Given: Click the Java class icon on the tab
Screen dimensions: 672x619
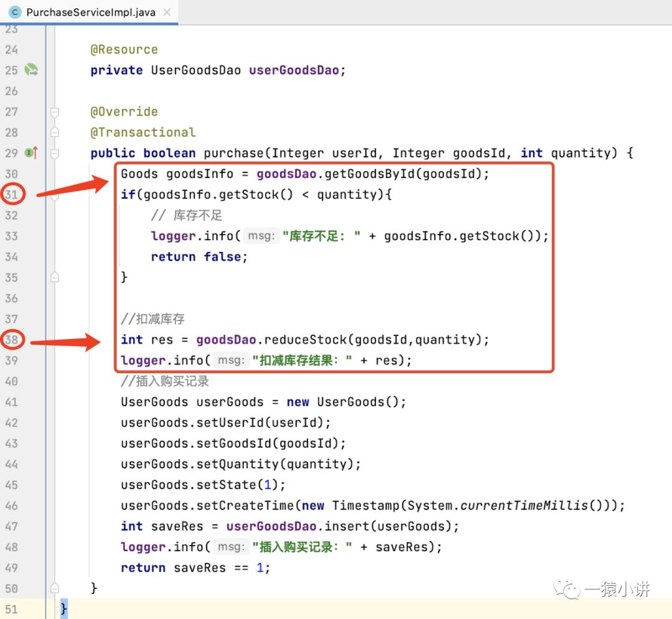Looking at the screenshot, I should 14,12.
